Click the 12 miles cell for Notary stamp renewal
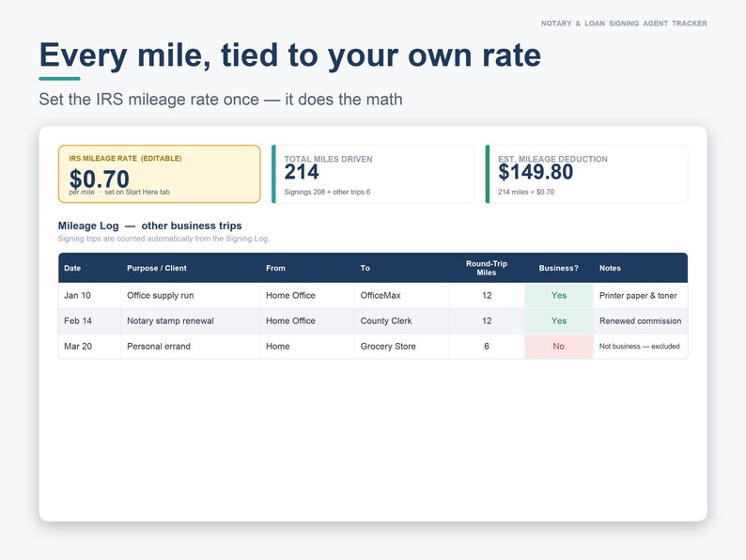 [487, 320]
